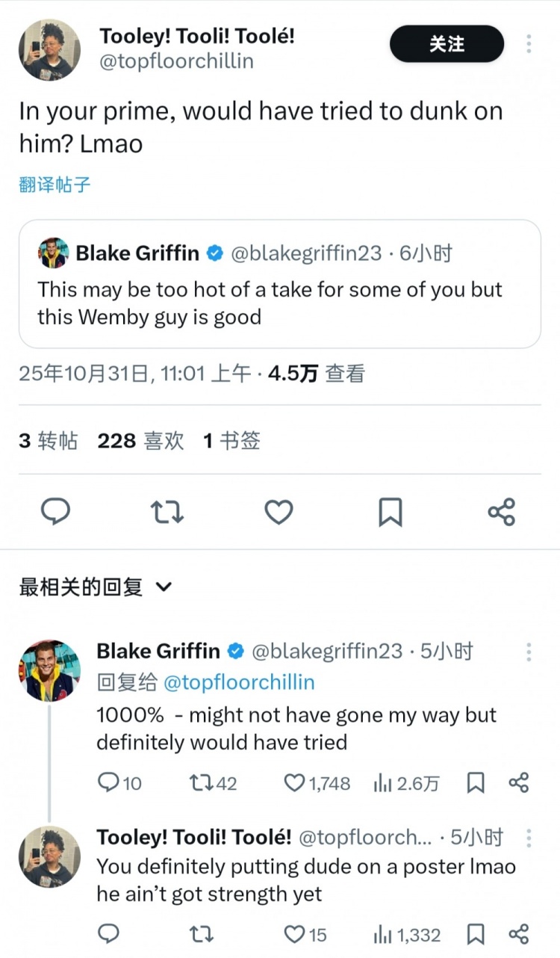
Task: Share the main post via share icon
Action: (x=501, y=512)
